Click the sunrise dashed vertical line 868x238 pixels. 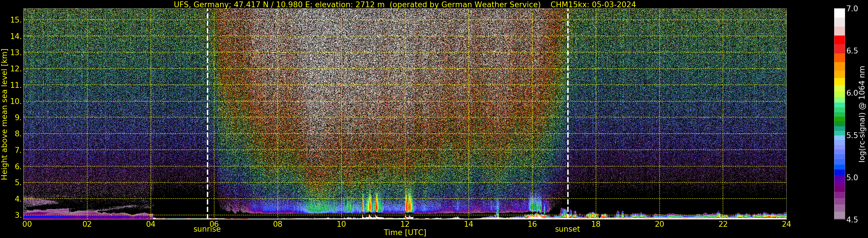[x=207, y=114]
